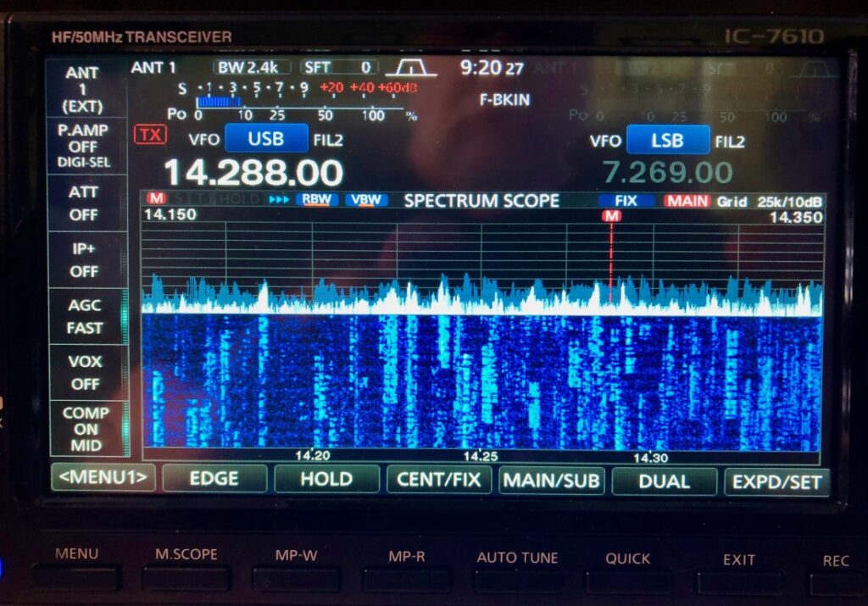Toggle the ATT attenuator setting
868x606 pixels.
tap(84, 203)
